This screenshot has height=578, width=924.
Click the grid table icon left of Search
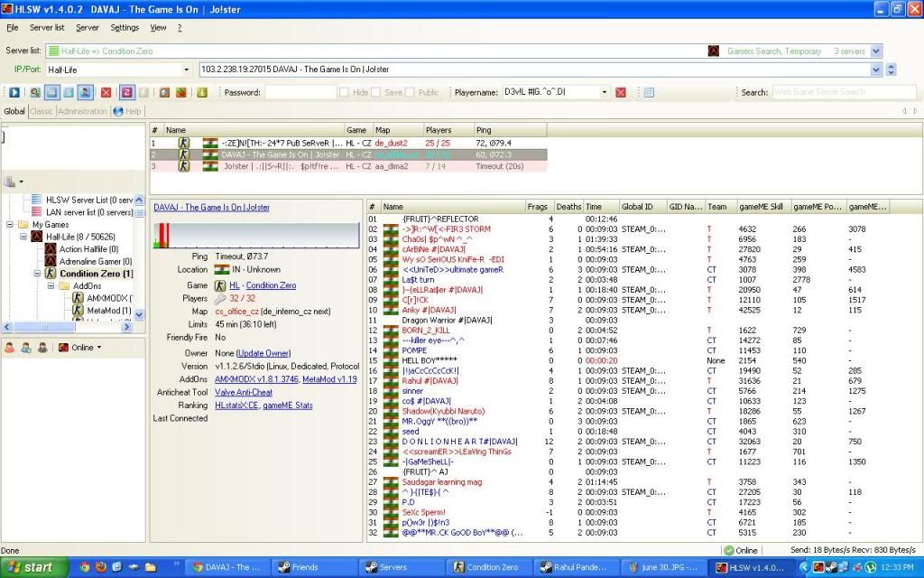coord(648,93)
